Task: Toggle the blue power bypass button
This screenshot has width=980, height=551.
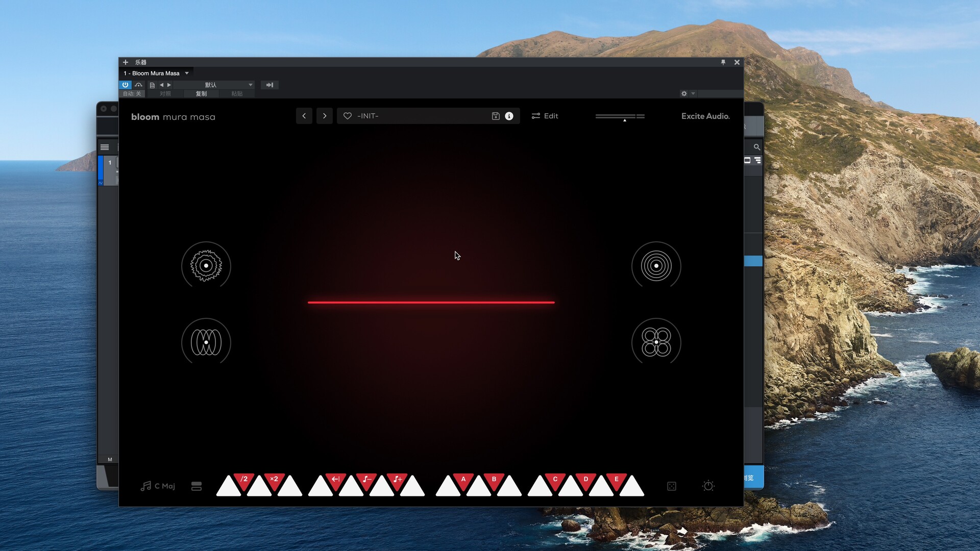Action: [125, 85]
